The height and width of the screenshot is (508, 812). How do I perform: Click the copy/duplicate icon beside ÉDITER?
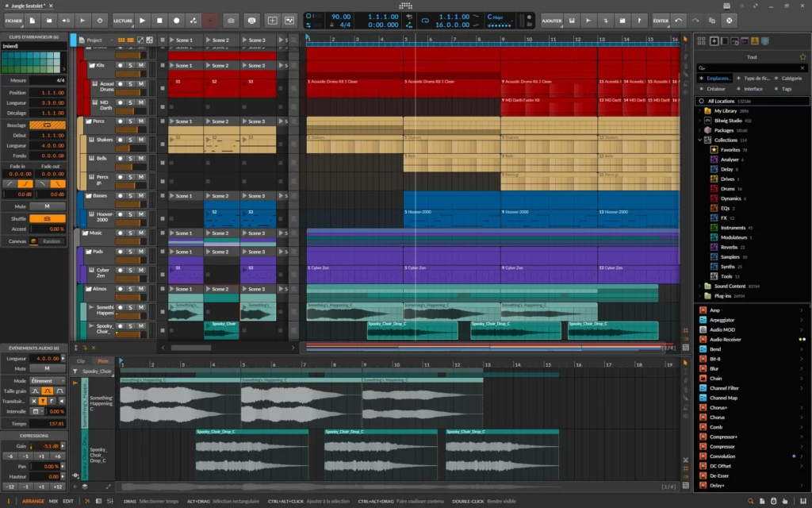(x=712, y=21)
